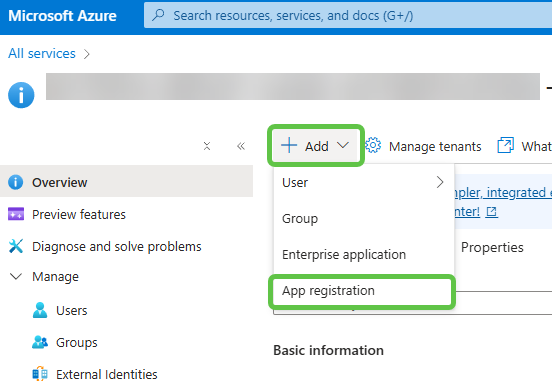Click the Overview info icon
Screen dimensions: 552x381
click(x=15, y=182)
